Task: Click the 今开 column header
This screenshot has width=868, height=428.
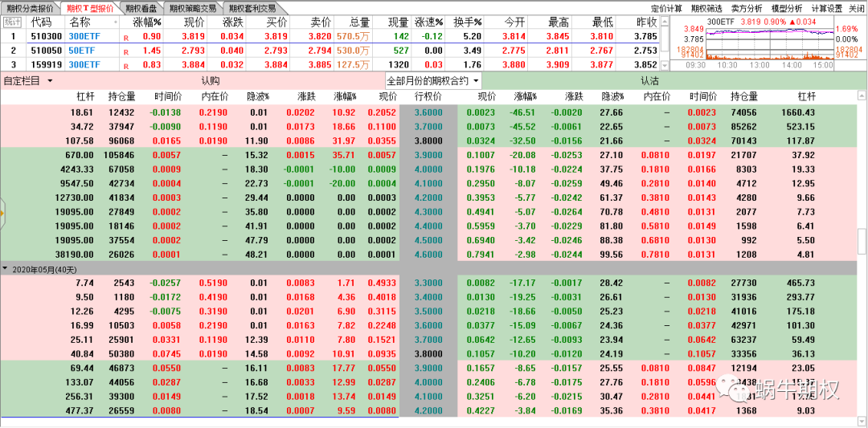Action: coord(514,22)
